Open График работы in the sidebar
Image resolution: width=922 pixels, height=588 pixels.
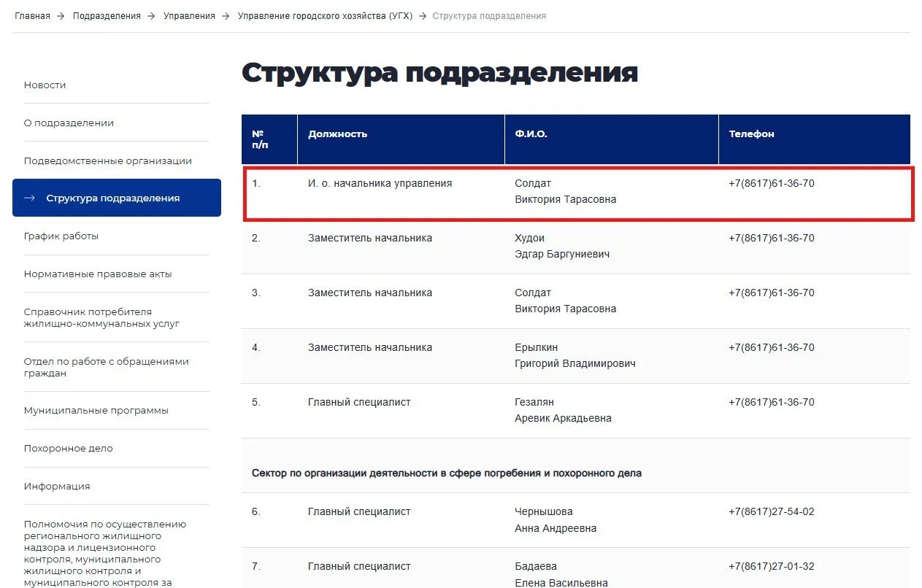coord(61,236)
